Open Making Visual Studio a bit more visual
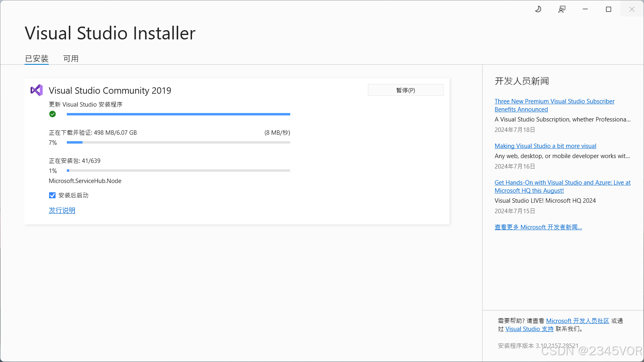 coord(545,146)
